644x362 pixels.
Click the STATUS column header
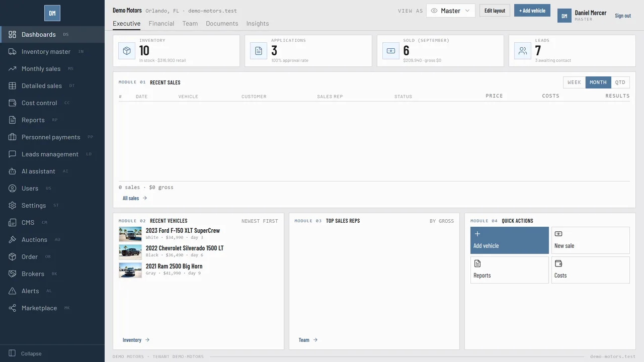(403, 97)
